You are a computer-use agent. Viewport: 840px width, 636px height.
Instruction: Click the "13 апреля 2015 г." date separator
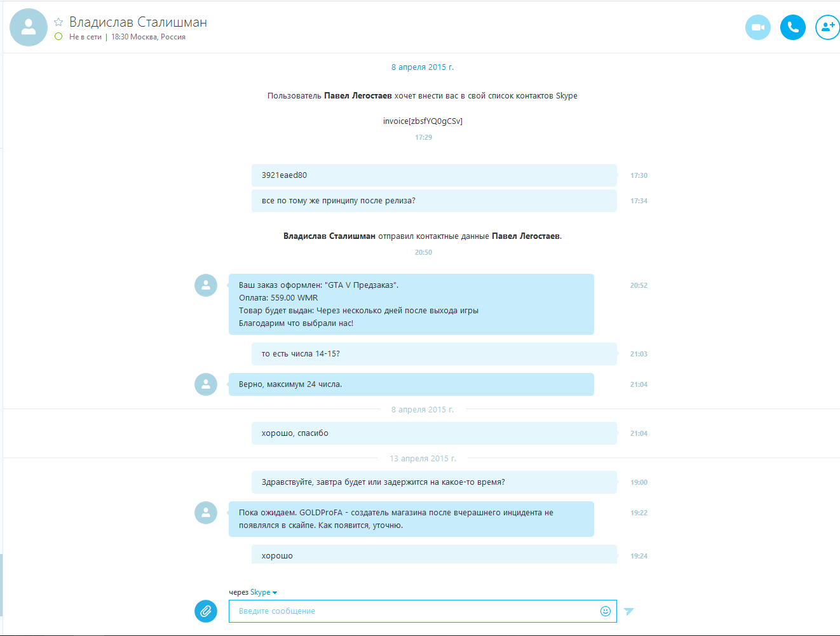423,459
